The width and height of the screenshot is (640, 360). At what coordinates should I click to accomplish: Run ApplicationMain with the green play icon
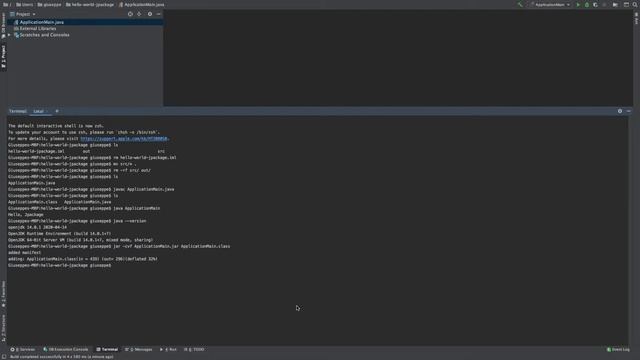(578, 4)
